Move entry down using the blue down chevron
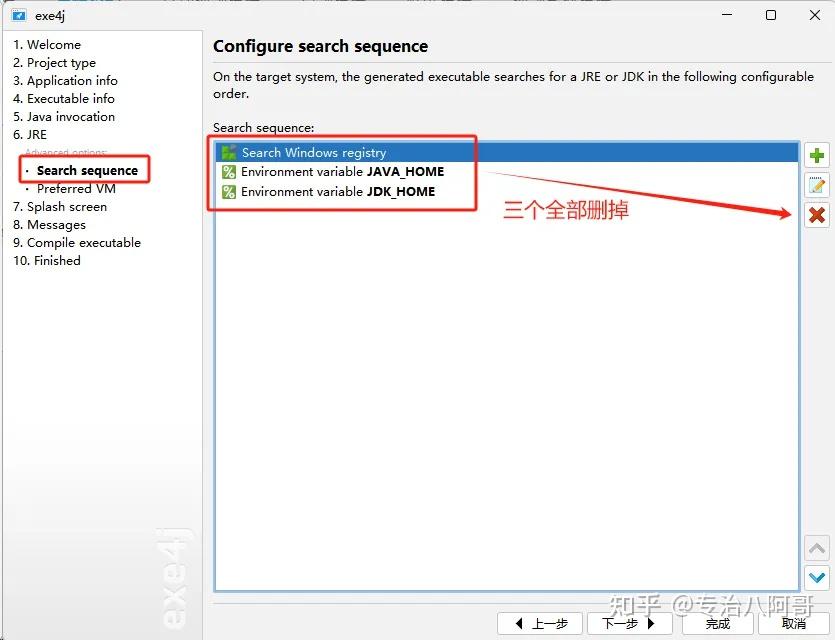This screenshot has width=835, height=640. [817, 578]
